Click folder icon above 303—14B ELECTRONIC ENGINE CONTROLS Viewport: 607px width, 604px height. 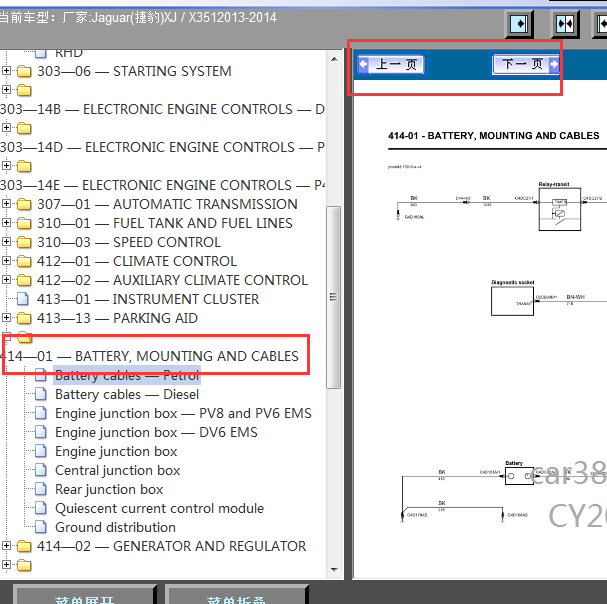coord(24,90)
